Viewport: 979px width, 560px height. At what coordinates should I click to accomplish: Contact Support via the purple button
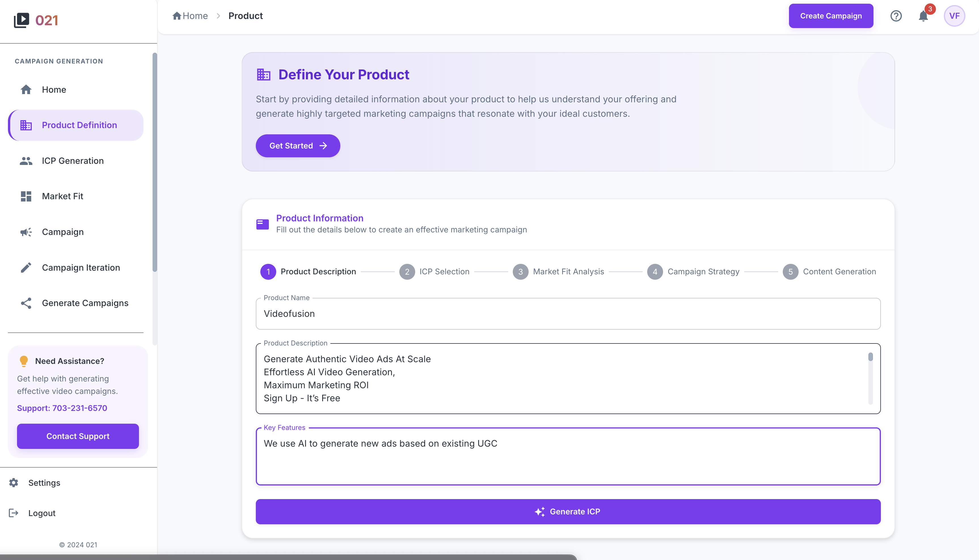click(x=78, y=436)
